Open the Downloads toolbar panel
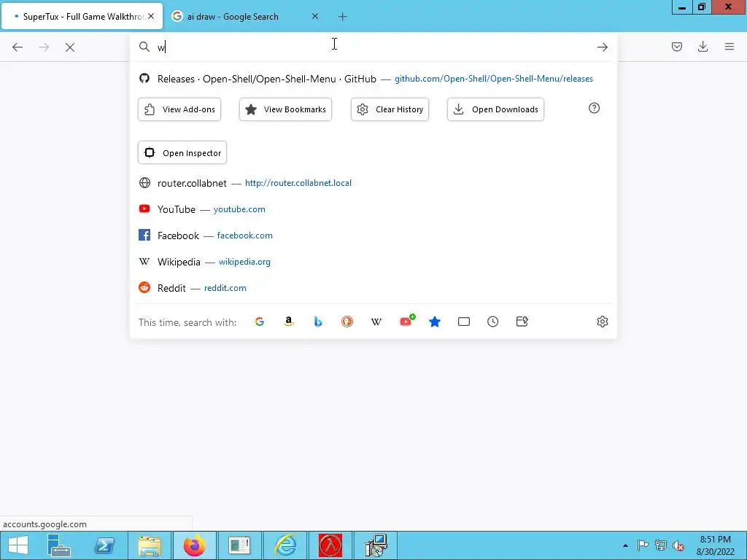 click(x=703, y=47)
